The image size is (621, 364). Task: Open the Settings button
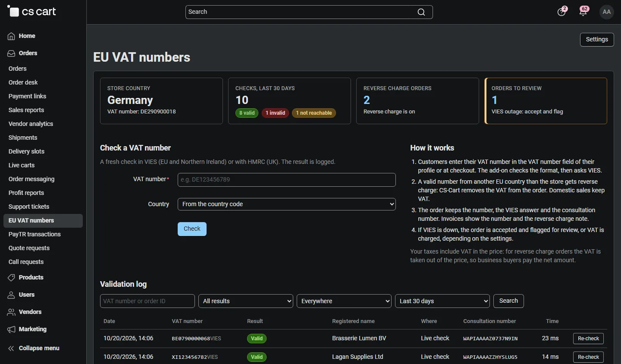point(597,40)
